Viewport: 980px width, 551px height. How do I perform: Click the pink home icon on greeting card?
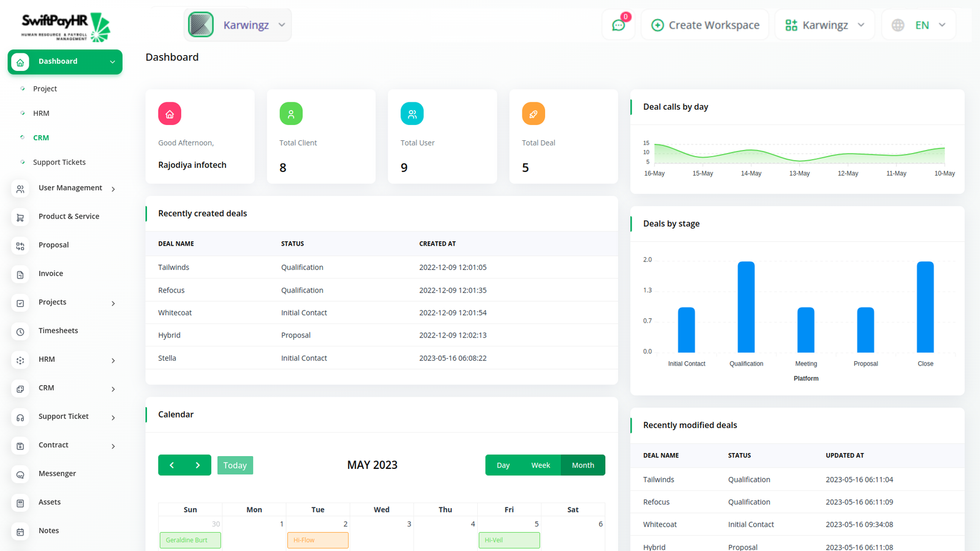[170, 114]
